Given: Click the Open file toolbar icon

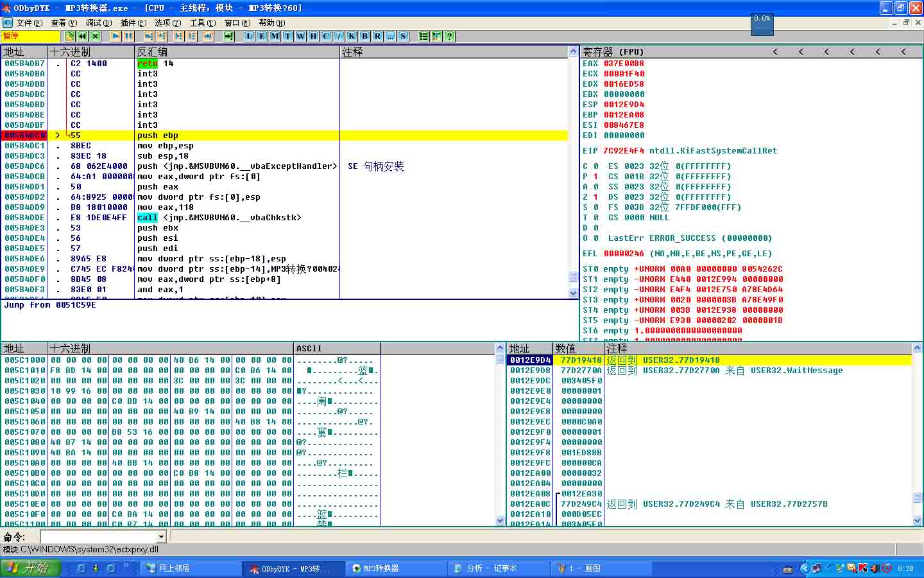Looking at the screenshot, I should 70,37.
